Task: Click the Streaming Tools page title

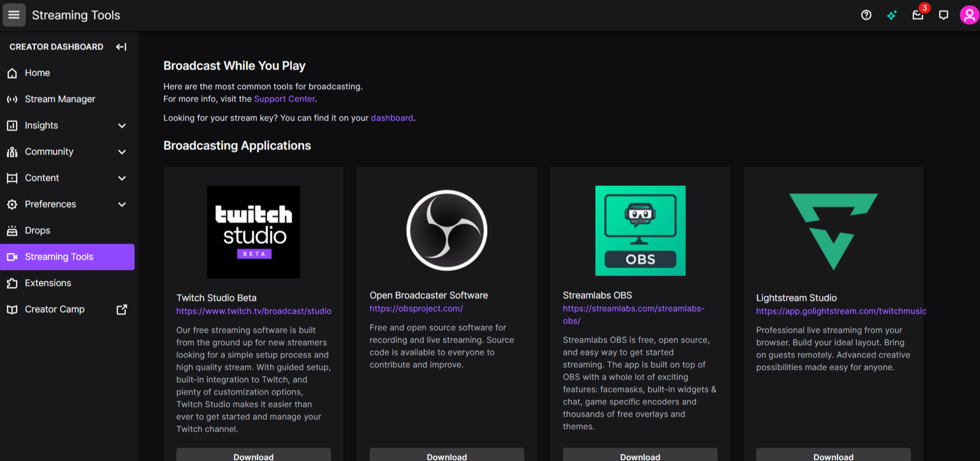Action: tap(76, 15)
